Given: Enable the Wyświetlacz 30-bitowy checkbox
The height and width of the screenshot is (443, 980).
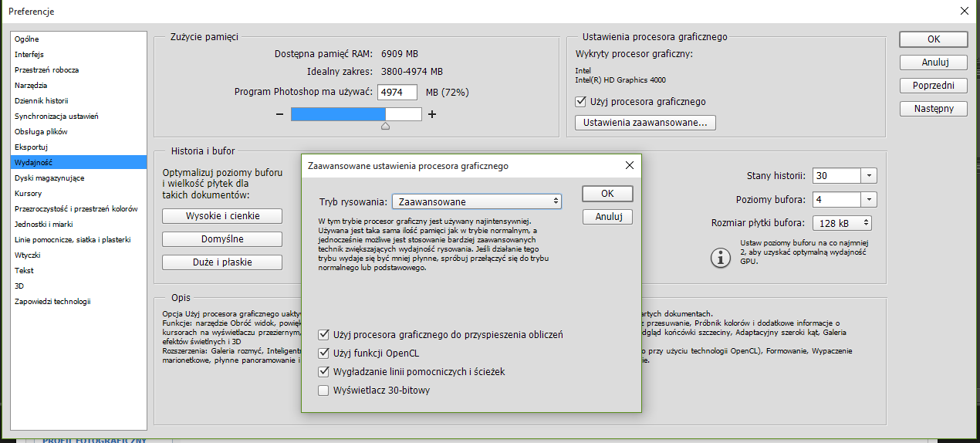Looking at the screenshot, I should coord(324,391).
